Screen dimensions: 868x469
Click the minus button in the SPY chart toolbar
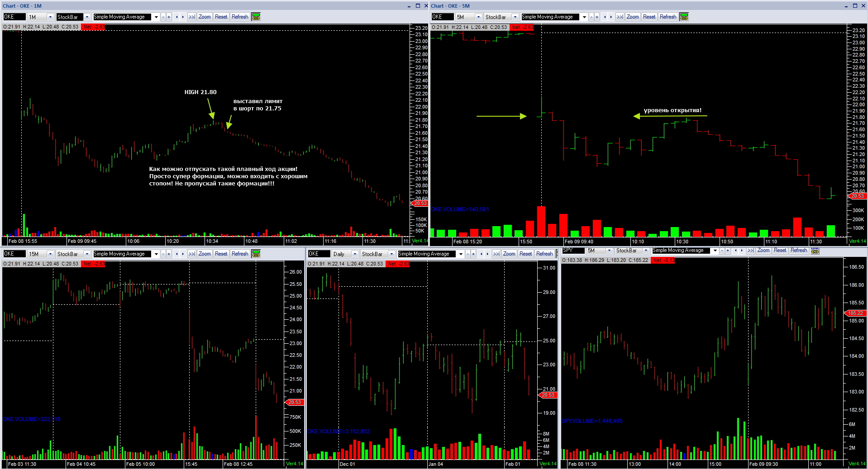coord(722,250)
